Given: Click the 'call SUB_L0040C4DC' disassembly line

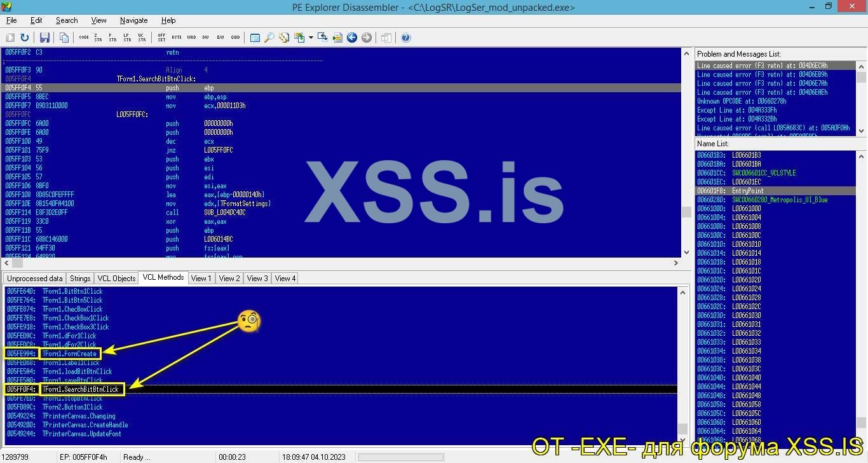Looking at the screenshot, I should 342,212.
